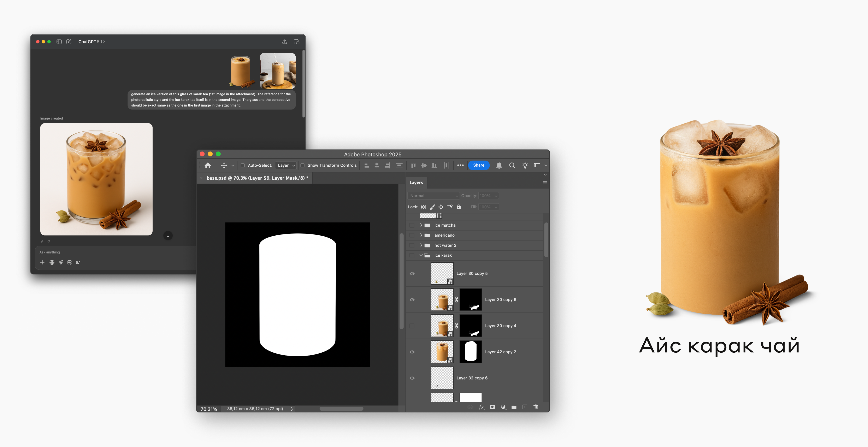Enable the Auto-Select checkbox
This screenshot has height=447, width=868.
coord(243,165)
